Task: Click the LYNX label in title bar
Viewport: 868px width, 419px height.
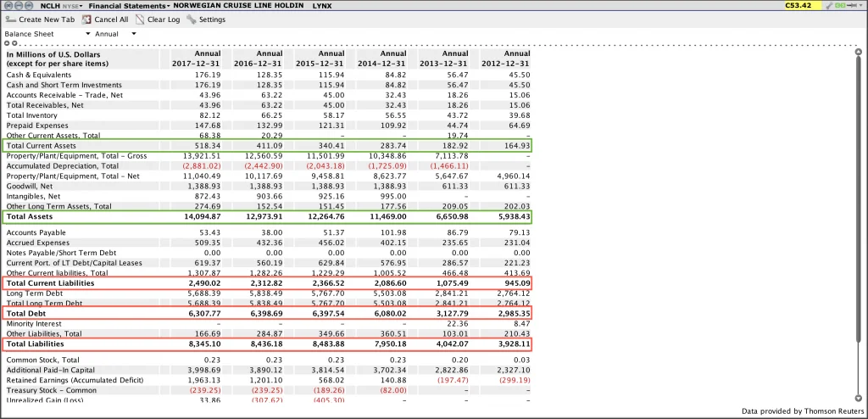Action: (x=321, y=6)
